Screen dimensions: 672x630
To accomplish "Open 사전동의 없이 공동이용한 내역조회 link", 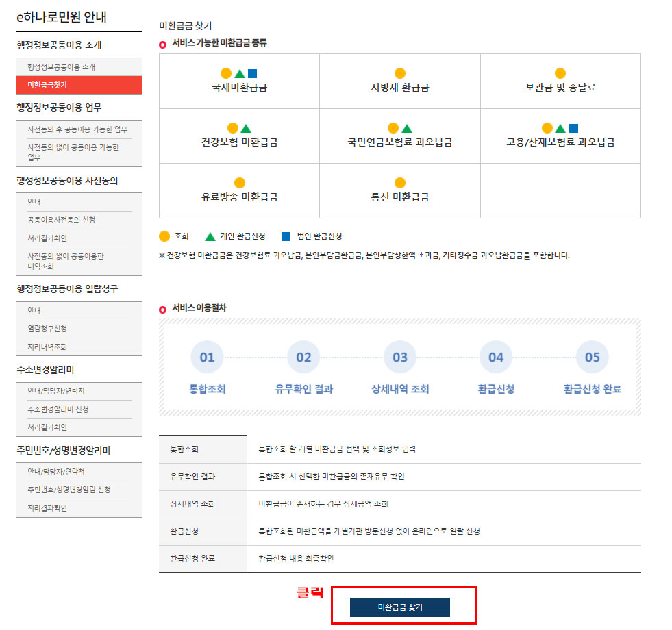I will click(66, 261).
